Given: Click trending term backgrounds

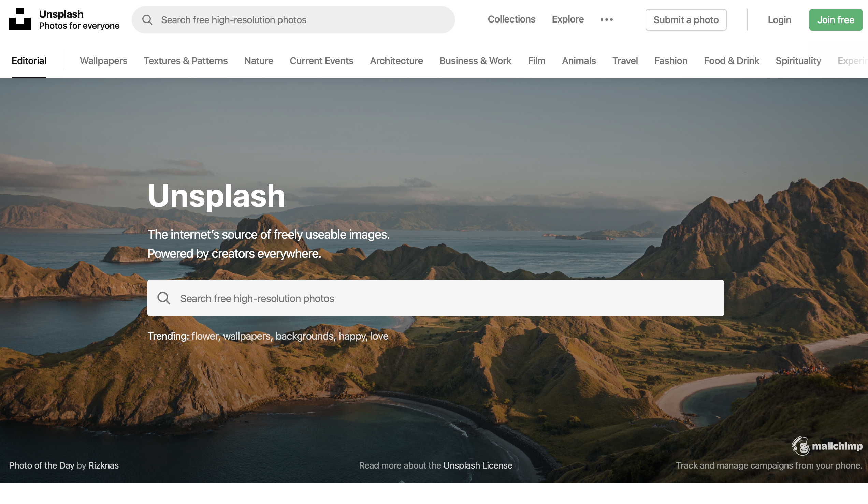Looking at the screenshot, I should [304, 336].
